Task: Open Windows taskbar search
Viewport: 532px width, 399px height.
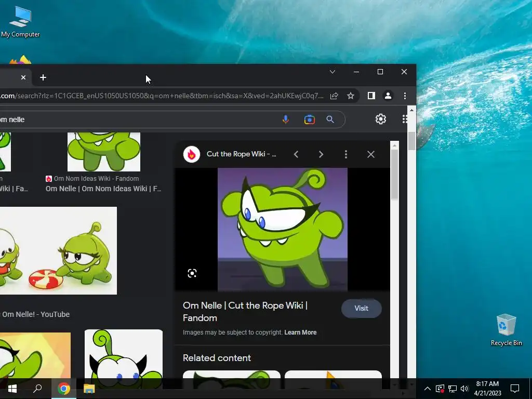Action: (x=37, y=389)
